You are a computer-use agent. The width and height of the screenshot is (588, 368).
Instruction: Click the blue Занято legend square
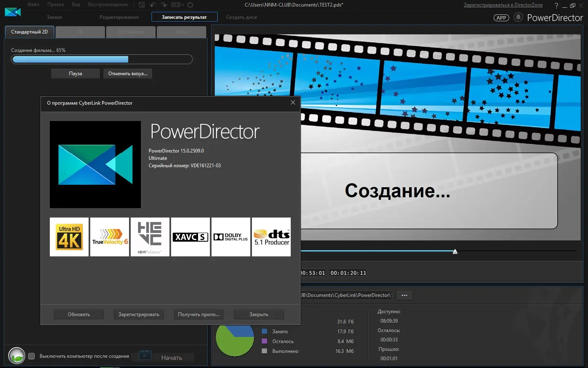(x=264, y=331)
